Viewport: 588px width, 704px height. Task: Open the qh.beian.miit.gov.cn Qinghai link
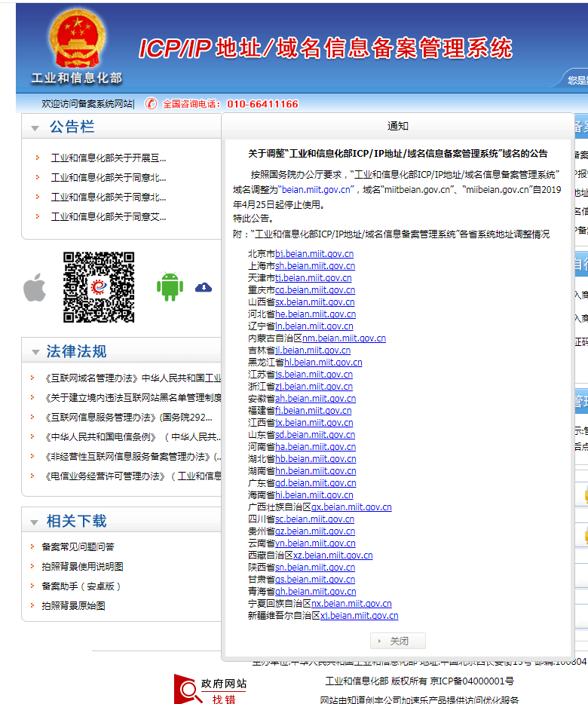tap(316, 592)
